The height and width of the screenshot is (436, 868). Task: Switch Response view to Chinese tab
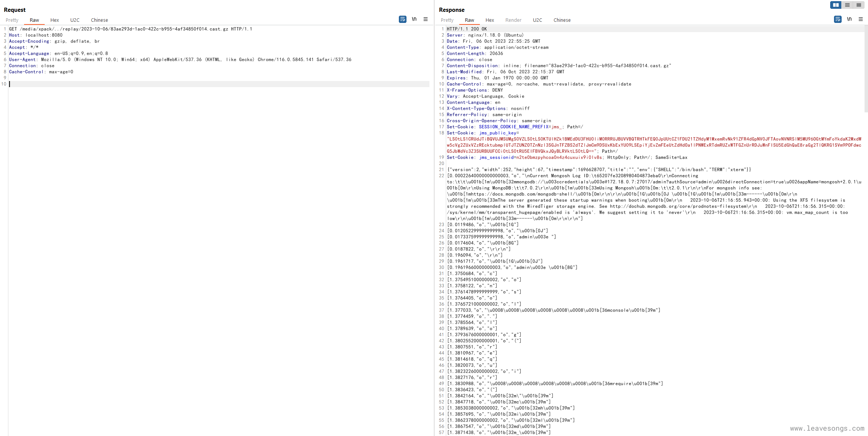pyautogui.click(x=562, y=20)
